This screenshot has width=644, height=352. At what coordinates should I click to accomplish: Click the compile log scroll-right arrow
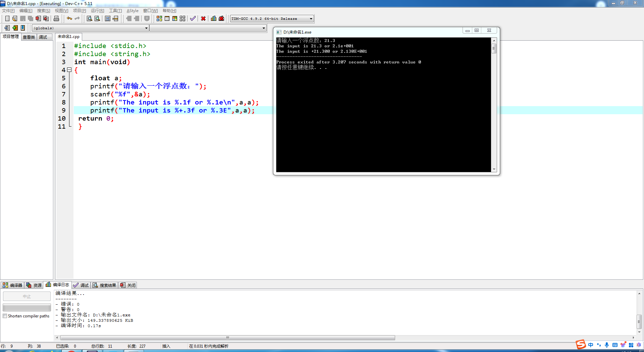633,338
